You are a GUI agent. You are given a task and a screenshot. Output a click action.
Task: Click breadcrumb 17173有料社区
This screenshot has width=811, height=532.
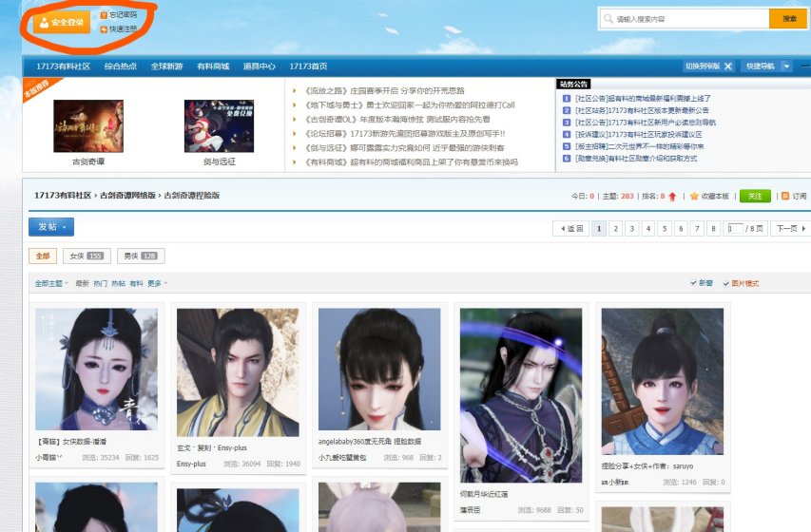(x=63, y=196)
